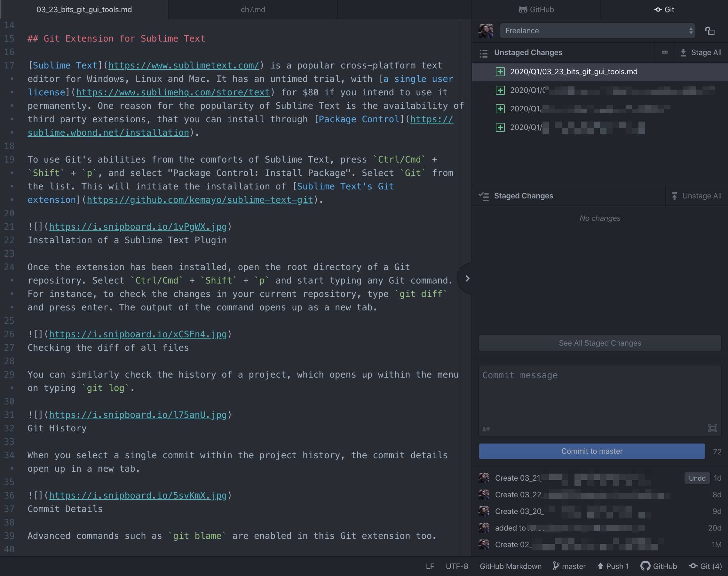Select the recent commit Create 03_20_
728x576 pixels.
(600, 511)
